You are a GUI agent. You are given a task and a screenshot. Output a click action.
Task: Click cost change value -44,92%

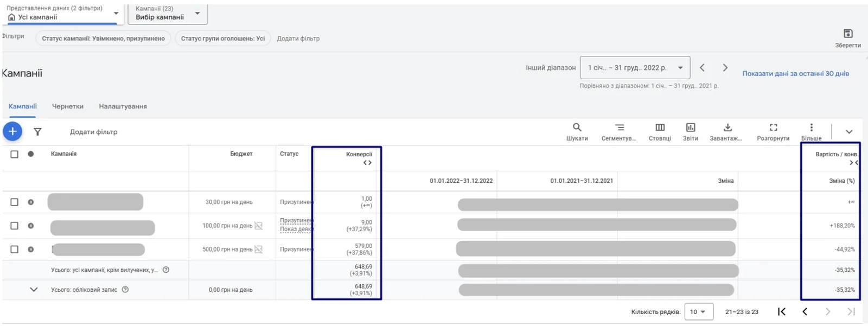click(845, 250)
